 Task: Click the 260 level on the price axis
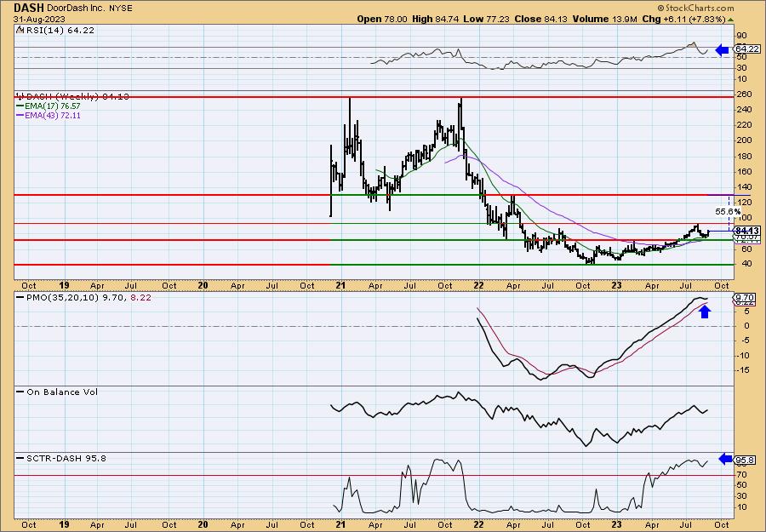[x=745, y=94]
